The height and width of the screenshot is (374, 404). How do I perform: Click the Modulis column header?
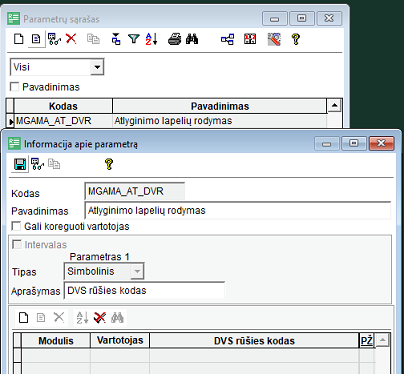coord(56,341)
